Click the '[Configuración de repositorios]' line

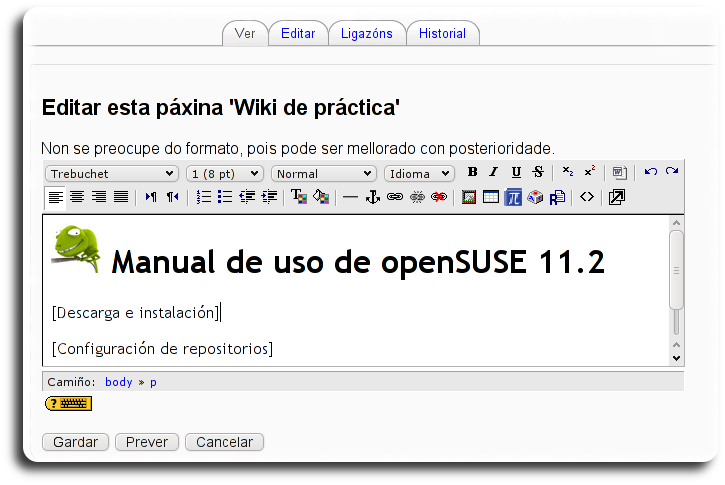[x=162, y=349]
